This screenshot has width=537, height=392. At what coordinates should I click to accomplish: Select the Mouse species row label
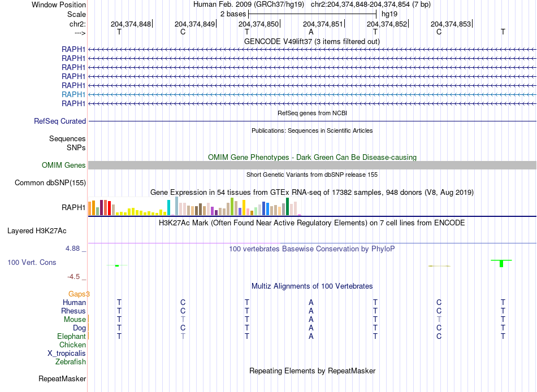[75, 320]
